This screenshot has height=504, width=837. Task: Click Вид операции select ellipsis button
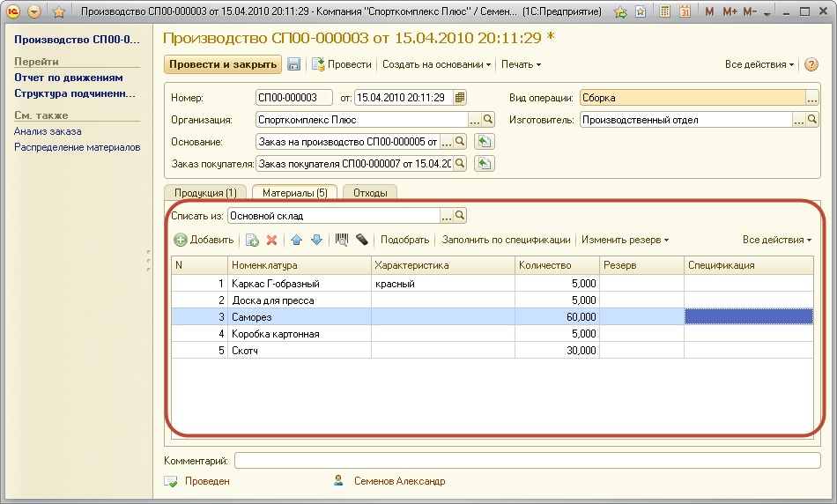[x=812, y=98]
